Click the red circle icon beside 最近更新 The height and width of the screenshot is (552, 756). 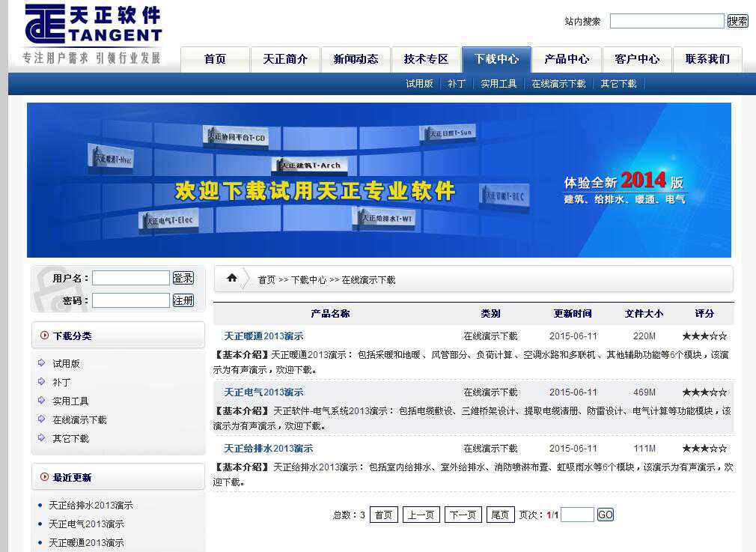click(x=44, y=476)
